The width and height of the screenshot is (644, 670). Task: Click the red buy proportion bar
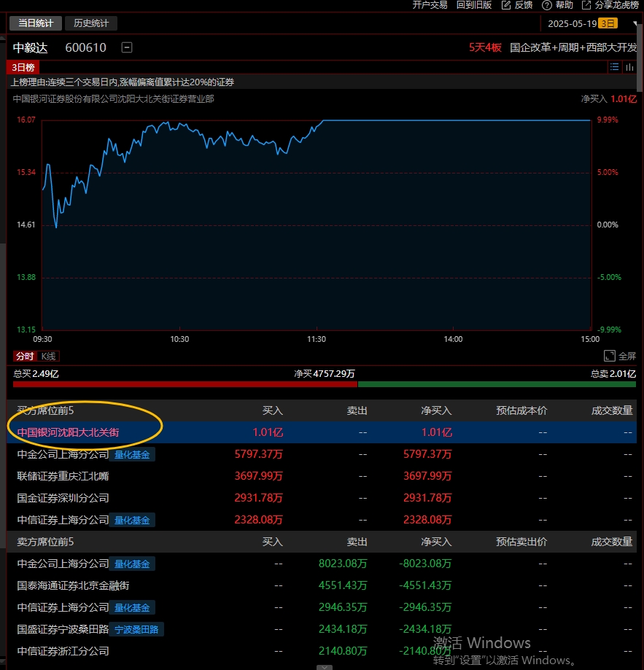(x=185, y=384)
